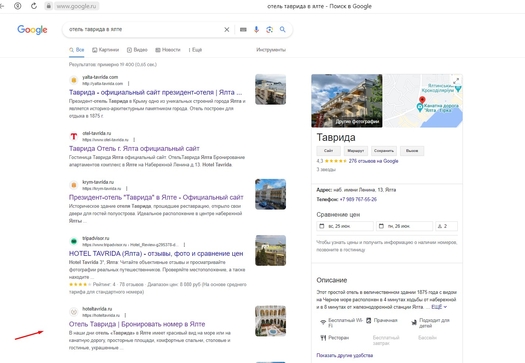Click the blue magnifier search icon
This screenshot has width=525, height=363.
point(283,29)
